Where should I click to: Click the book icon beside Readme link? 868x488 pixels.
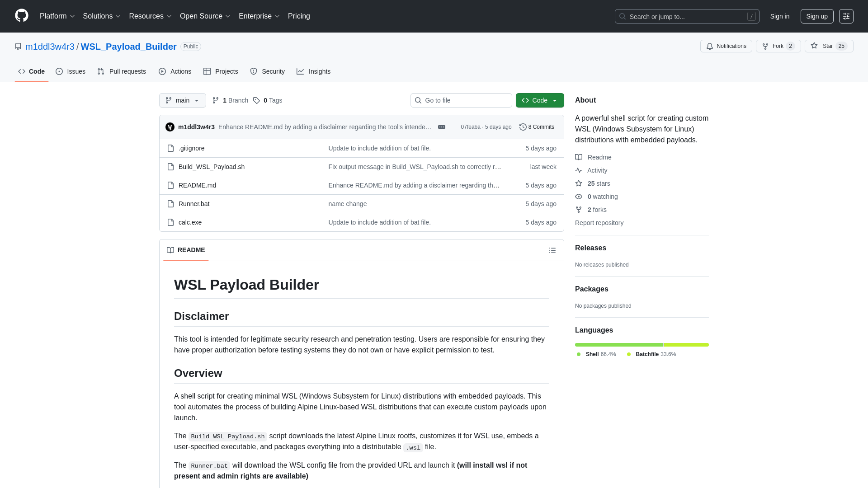tap(579, 157)
